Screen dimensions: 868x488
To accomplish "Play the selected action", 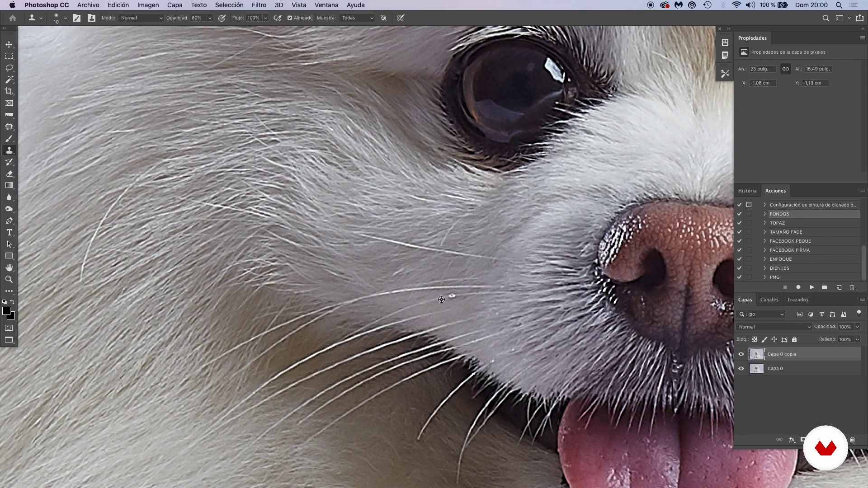I will [812, 287].
